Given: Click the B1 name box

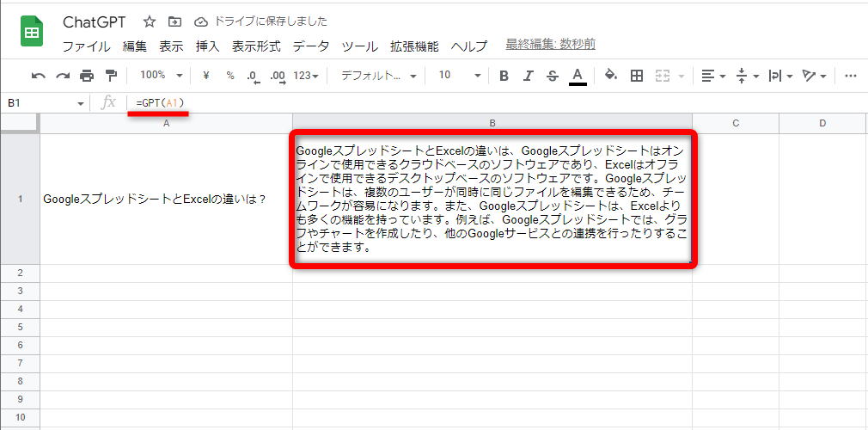Looking at the screenshot, I should coord(39,103).
